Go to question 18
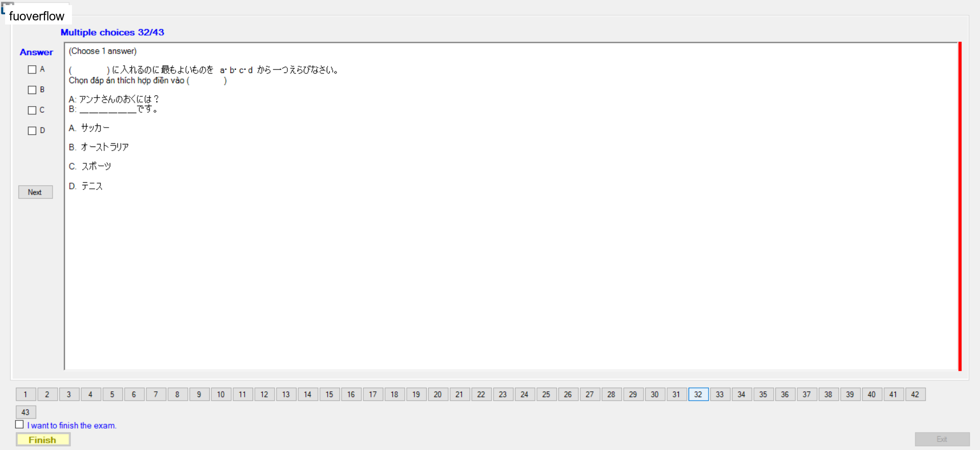This screenshot has width=980, height=450. (395, 394)
